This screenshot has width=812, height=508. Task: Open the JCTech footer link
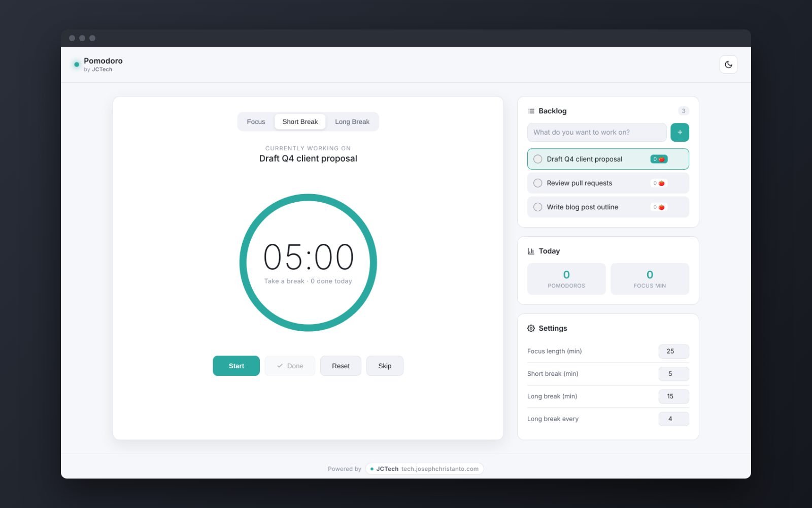tap(424, 468)
